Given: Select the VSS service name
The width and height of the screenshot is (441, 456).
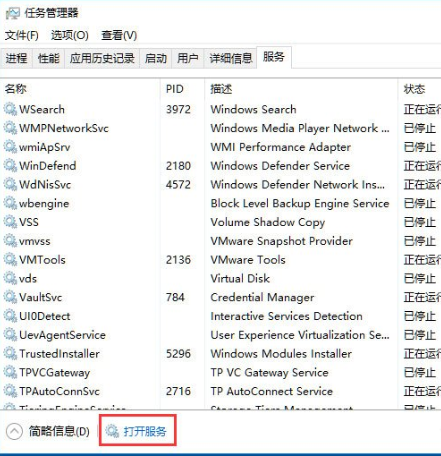Looking at the screenshot, I should (29, 222).
